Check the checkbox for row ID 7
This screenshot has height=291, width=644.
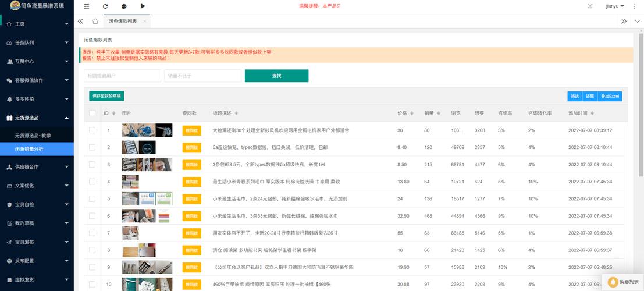(92, 233)
